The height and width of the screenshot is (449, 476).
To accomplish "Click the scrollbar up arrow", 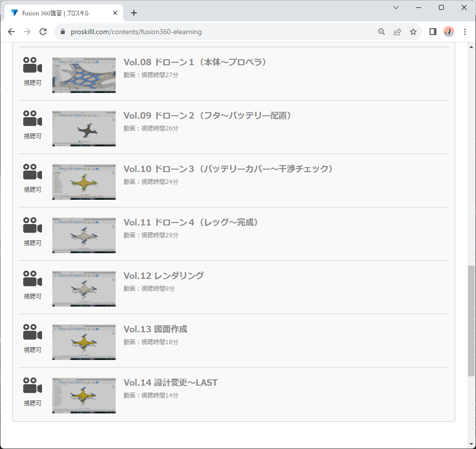I will (x=471, y=47).
